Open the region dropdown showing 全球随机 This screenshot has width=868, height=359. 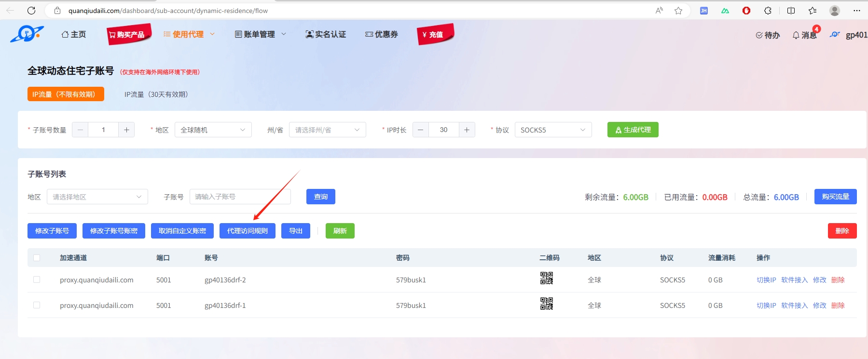pyautogui.click(x=213, y=130)
